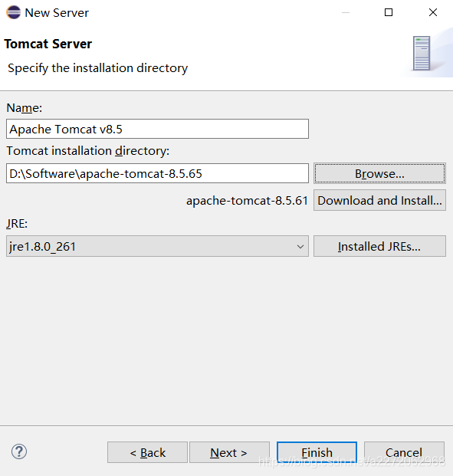Screen dimensions: 453x476
Task: Go back with the < Back button
Action: pyautogui.click(x=147, y=452)
